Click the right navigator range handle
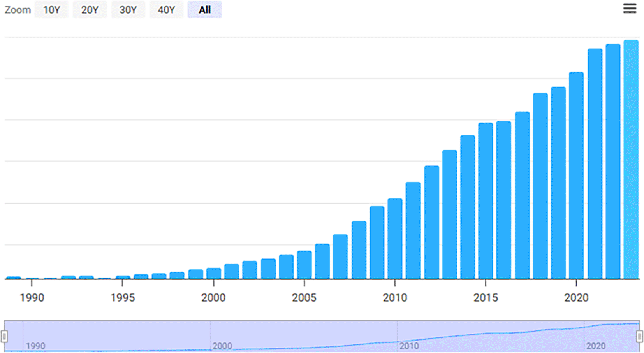644x353 pixels. 639,336
